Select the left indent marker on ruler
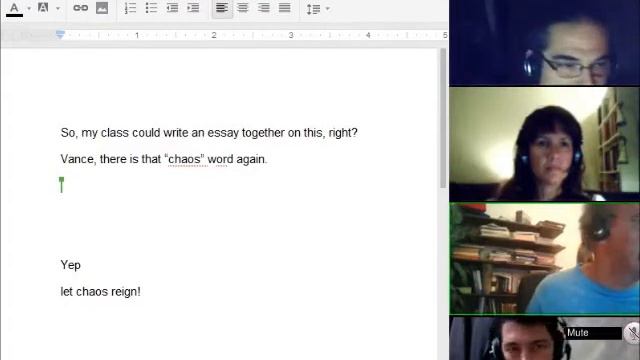 [60, 35]
